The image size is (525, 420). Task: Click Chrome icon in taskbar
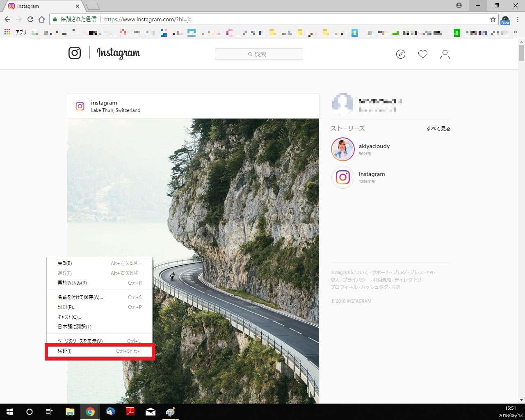[90, 412]
